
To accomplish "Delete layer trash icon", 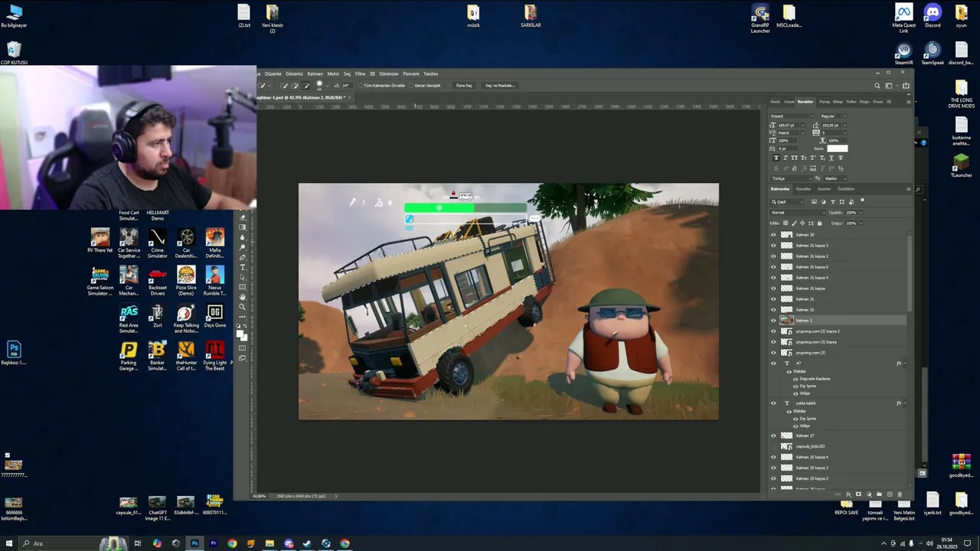I will tap(900, 494).
